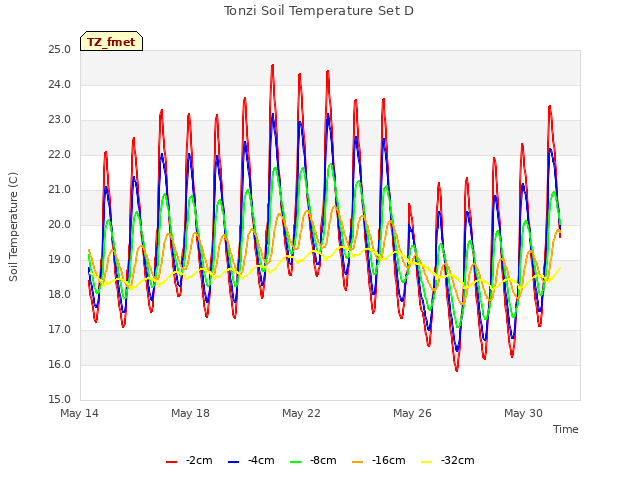Click the 23.0 y-axis tick label
Screen dimensions: 640x480
[x=60, y=120]
